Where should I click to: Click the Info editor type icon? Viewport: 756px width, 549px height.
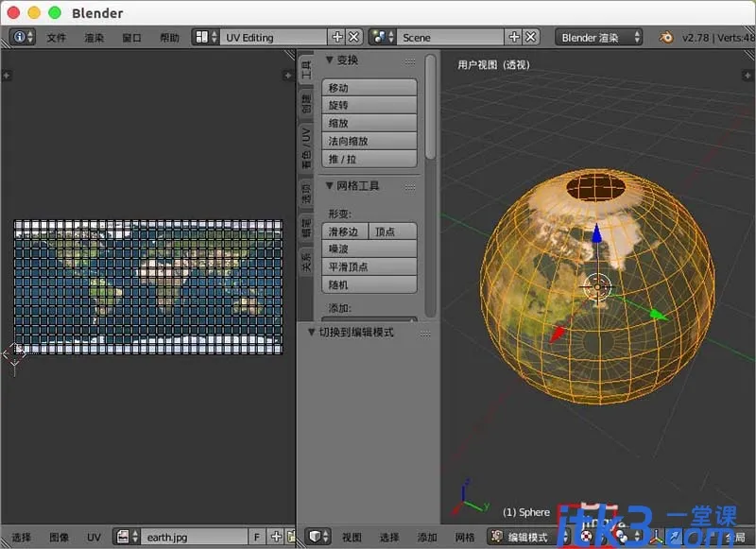[x=22, y=37]
